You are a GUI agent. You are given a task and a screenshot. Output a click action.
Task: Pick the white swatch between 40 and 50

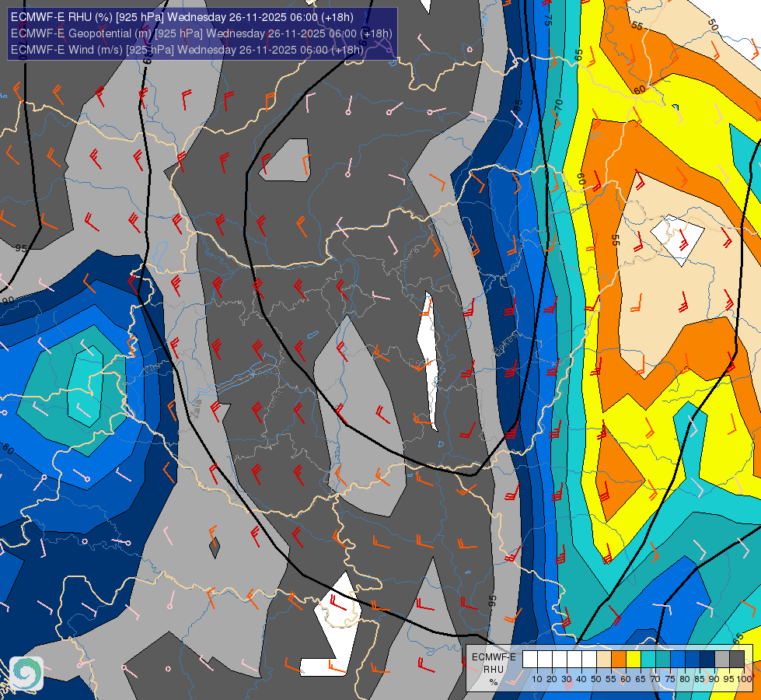(589, 659)
